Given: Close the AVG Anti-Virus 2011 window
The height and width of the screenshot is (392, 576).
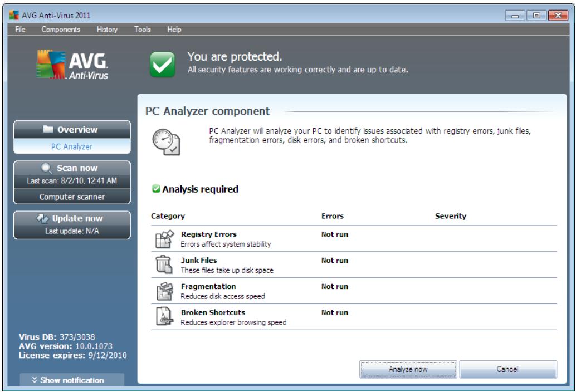Looking at the screenshot, I should click(558, 16).
